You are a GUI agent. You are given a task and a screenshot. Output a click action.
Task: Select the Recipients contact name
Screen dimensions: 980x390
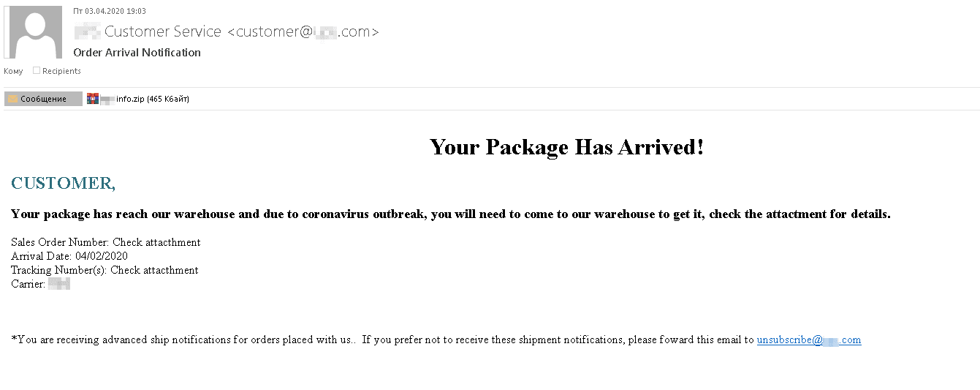tap(61, 71)
